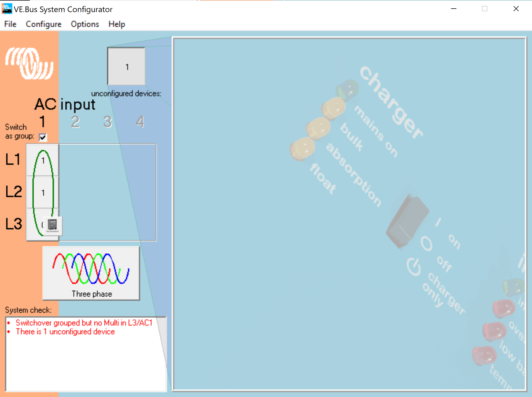Screen dimensions: 532x397
Task: Open the Configure menu
Action: (x=44, y=24)
